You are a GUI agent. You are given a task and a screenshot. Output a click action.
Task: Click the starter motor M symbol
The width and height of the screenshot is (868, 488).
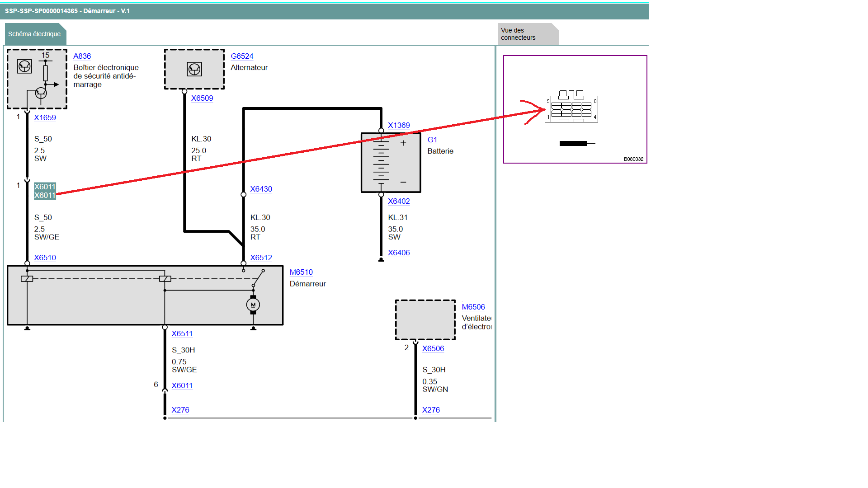pos(253,305)
